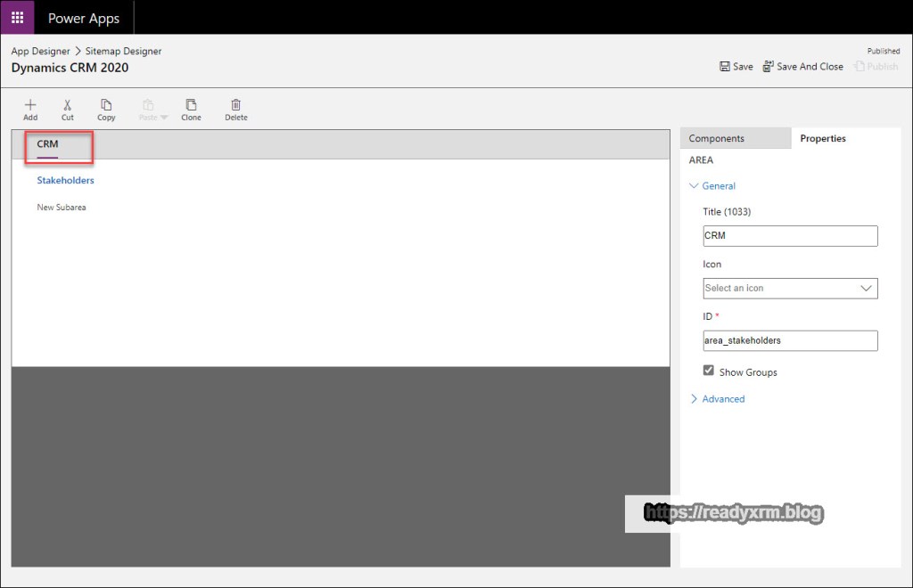Open the Select an icon dropdown

coord(790,288)
